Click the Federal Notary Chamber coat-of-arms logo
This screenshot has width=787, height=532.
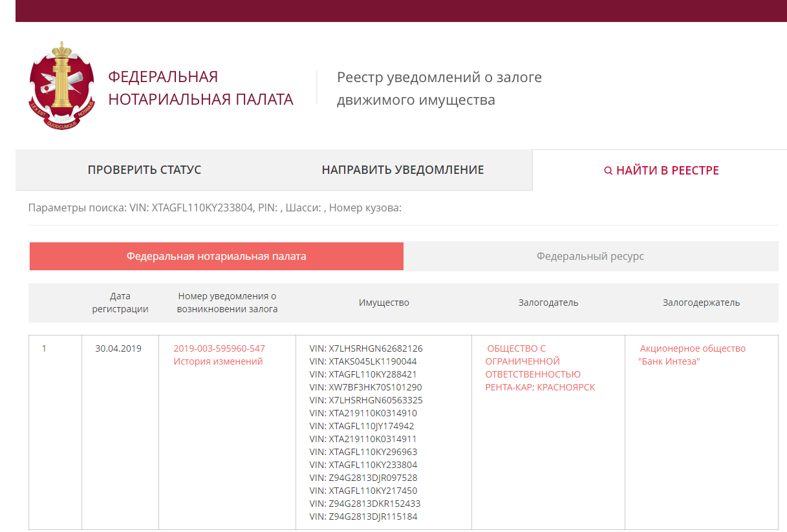[x=61, y=87]
